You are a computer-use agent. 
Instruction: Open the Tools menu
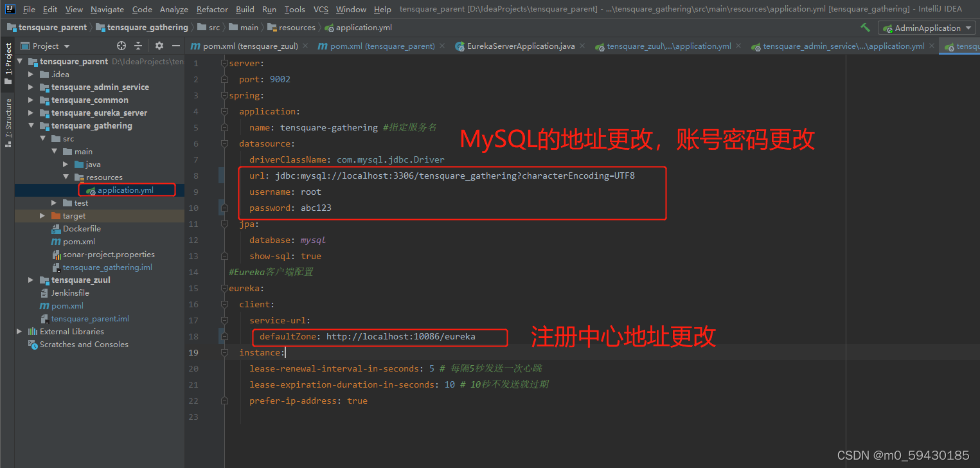[294, 9]
